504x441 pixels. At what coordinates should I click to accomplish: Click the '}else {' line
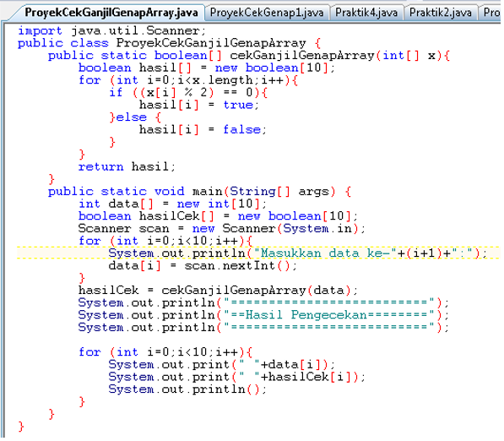tap(135, 117)
